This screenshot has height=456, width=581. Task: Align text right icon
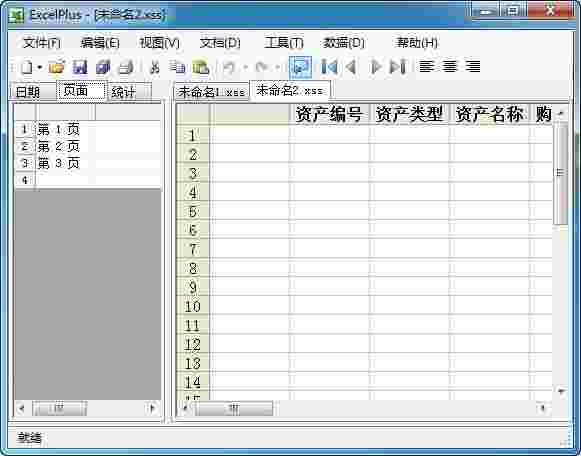tap(473, 67)
